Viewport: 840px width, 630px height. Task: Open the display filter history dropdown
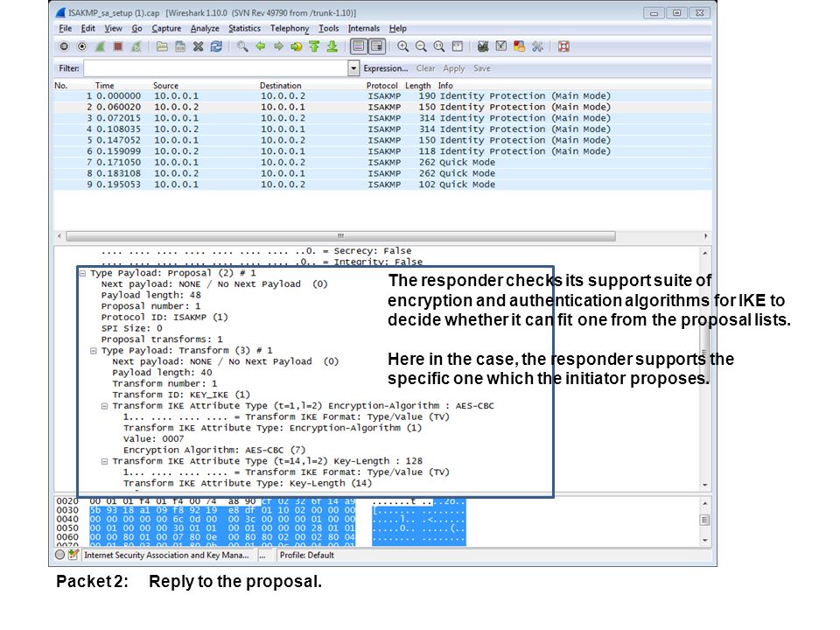pyautogui.click(x=353, y=68)
